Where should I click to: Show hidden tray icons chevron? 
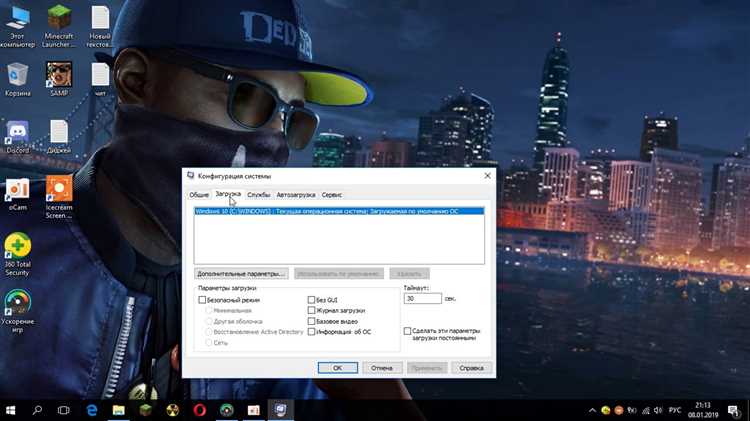[592, 410]
